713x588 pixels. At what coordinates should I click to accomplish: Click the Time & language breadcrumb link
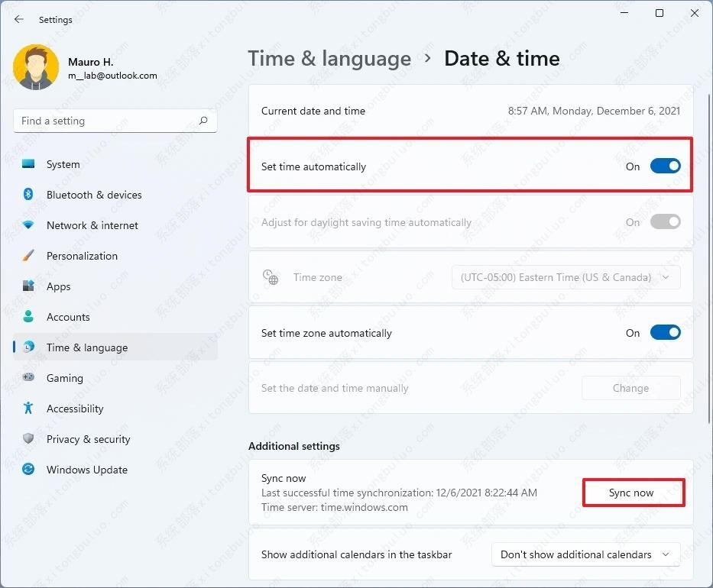pyautogui.click(x=329, y=59)
